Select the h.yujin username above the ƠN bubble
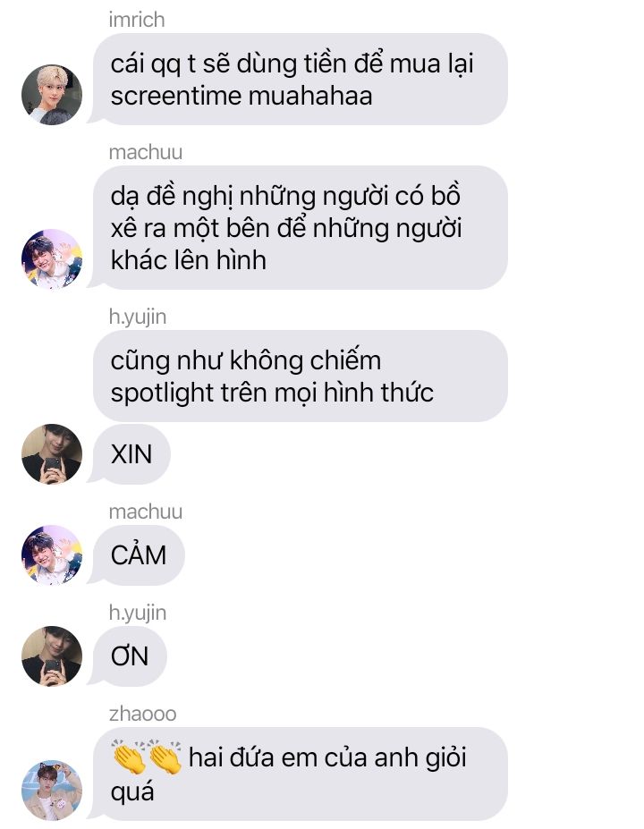This screenshot has width=644, height=829. coord(138,613)
